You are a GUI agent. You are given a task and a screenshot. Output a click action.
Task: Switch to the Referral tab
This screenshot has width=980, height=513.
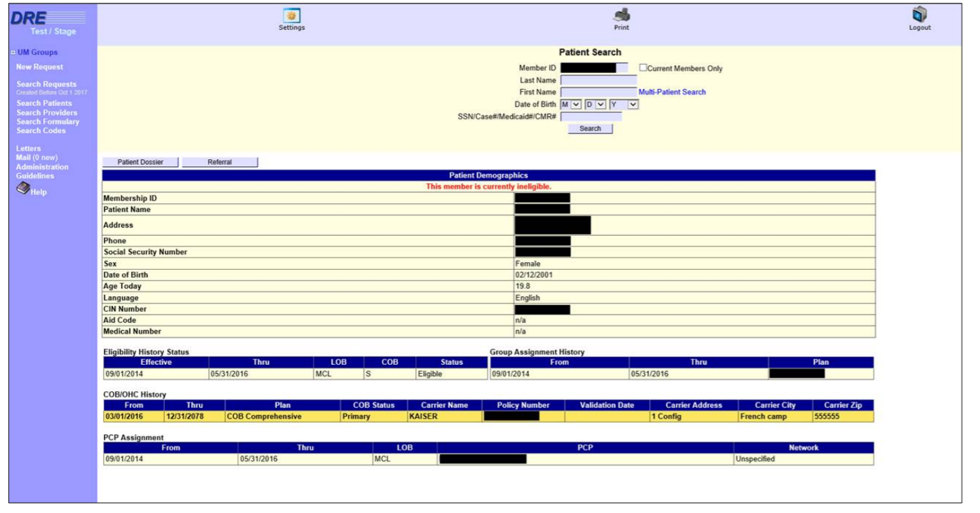(220, 162)
